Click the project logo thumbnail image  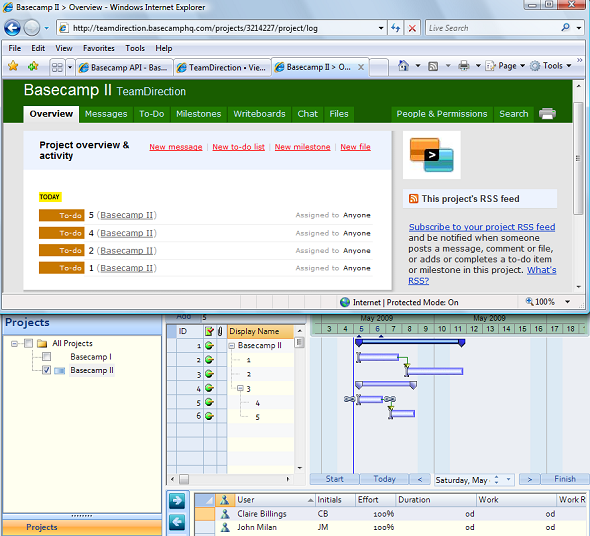click(432, 155)
